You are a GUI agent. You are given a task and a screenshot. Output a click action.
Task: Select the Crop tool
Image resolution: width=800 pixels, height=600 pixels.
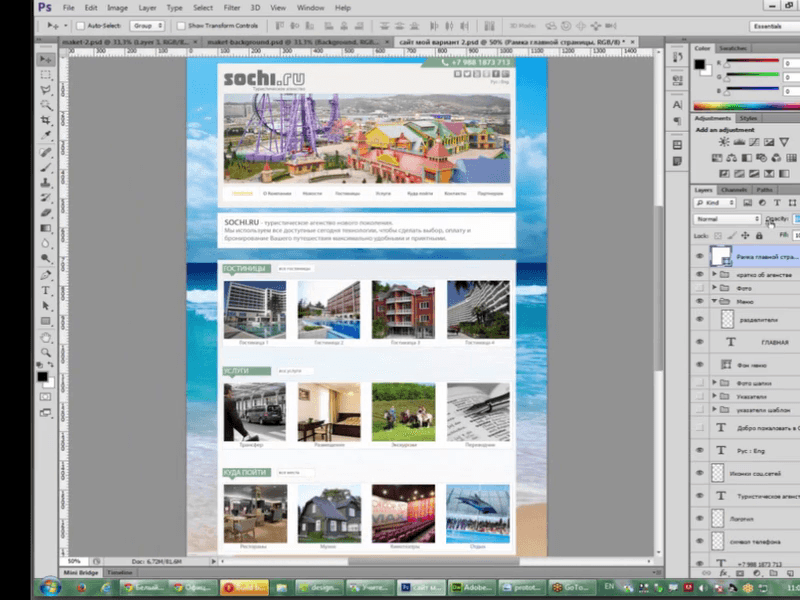[x=45, y=120]
